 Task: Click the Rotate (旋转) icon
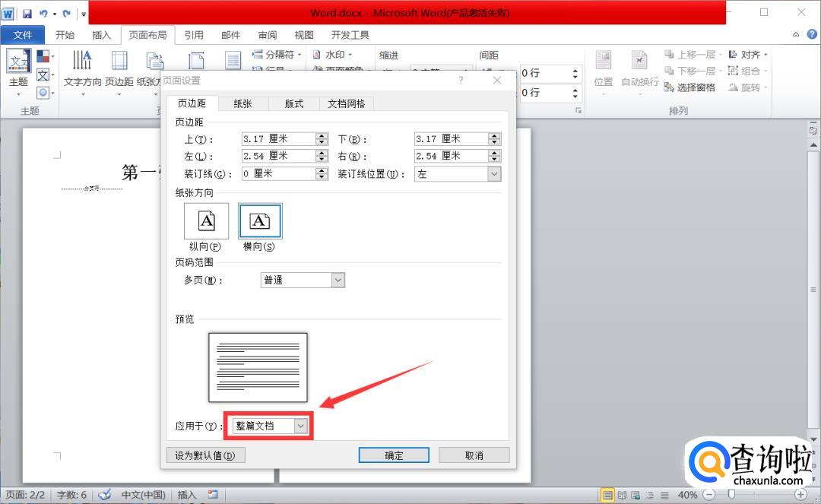tap(733, 87)
